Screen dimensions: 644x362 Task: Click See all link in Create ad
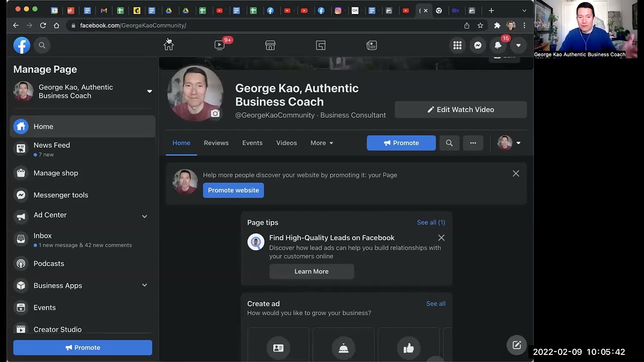coord(436,304)
